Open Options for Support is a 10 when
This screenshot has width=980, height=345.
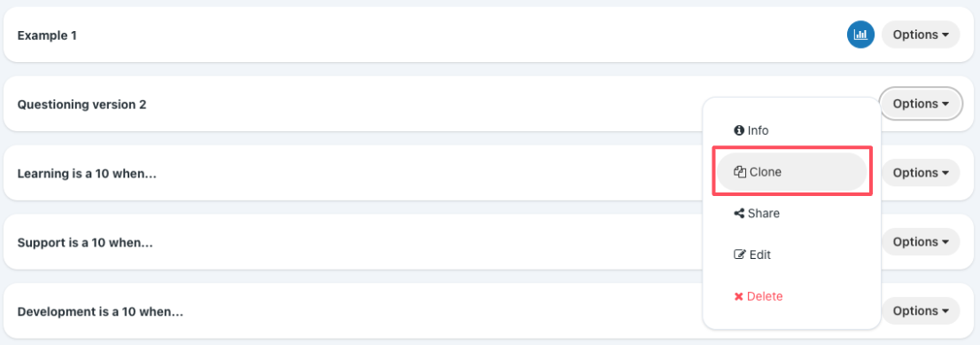pyautogui.click(x=921, y=242)
